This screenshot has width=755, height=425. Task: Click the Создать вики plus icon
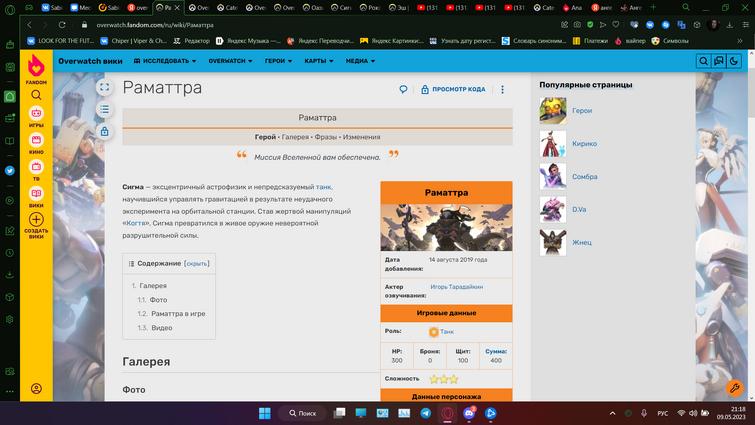36,219
